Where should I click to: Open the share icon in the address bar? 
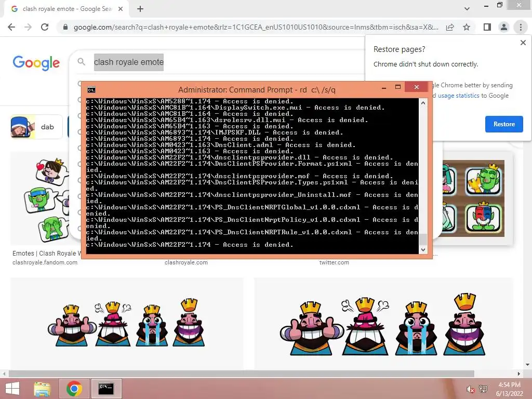pyautogui.click(x=450, y=27)
